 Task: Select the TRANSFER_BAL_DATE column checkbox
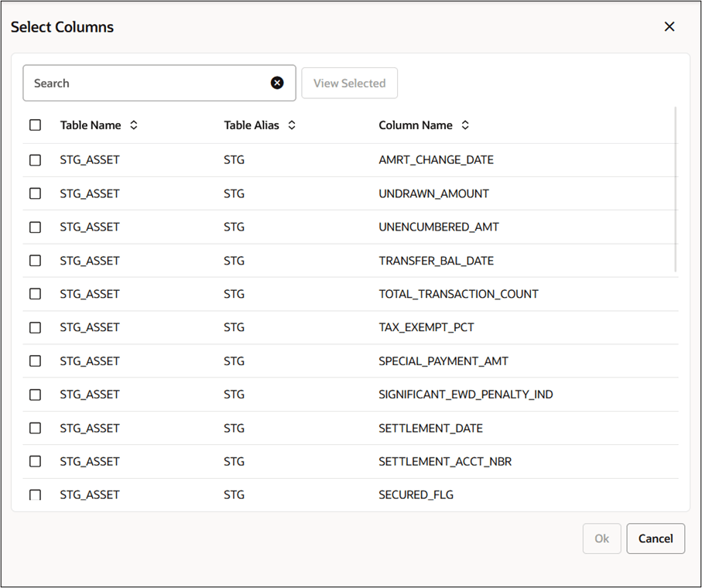(x=35, y=261)
